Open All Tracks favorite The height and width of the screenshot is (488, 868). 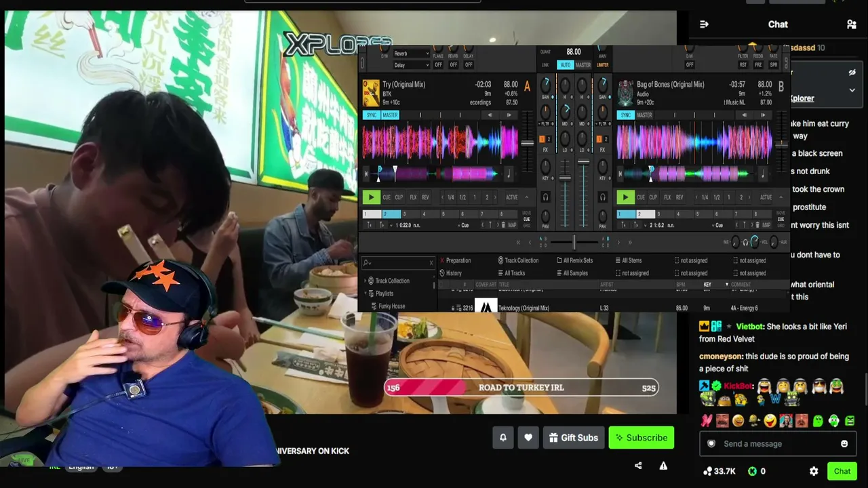click(511, 273)
